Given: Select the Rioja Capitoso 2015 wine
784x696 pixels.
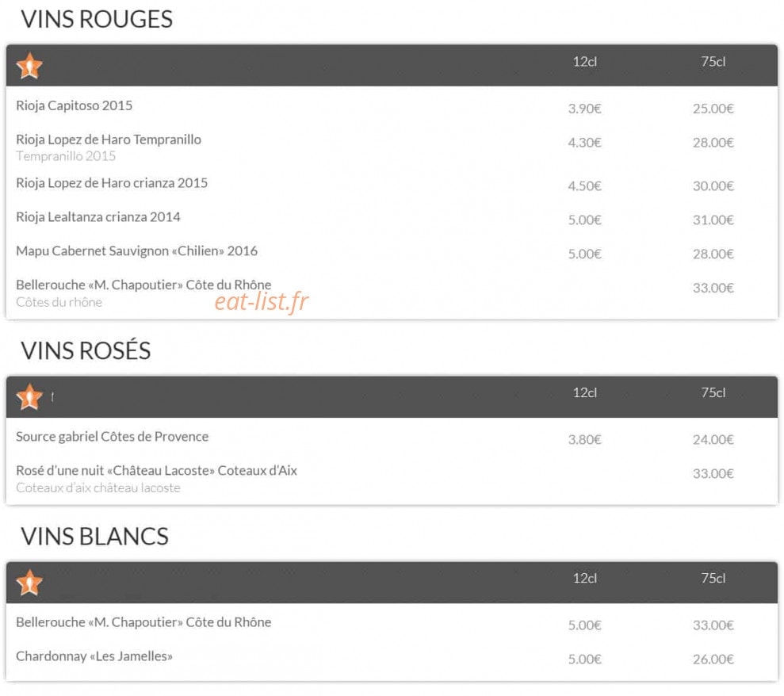Looking at the screenshot, I should (74, 105).
